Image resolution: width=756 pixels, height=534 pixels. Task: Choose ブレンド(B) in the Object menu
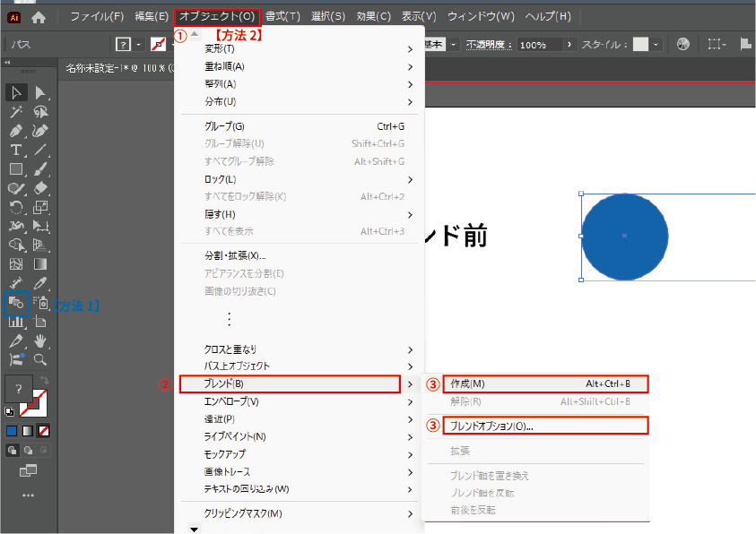289,383
